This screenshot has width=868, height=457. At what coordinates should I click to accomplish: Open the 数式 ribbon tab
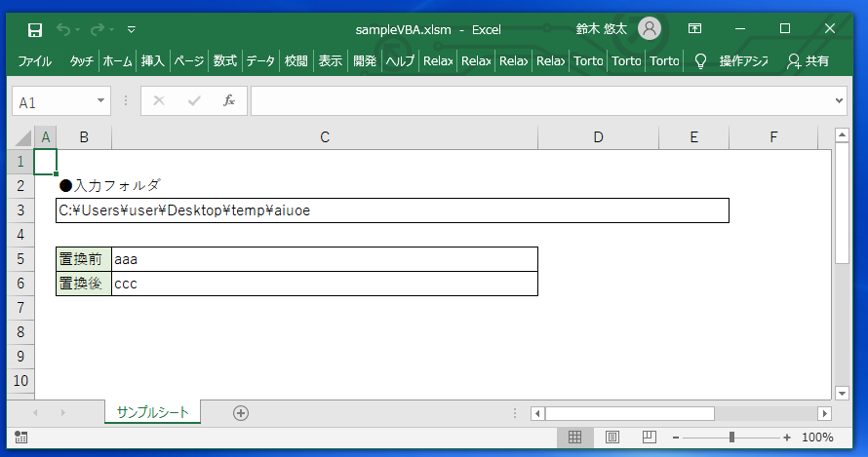pyautogui.click(x=224, y=60)
